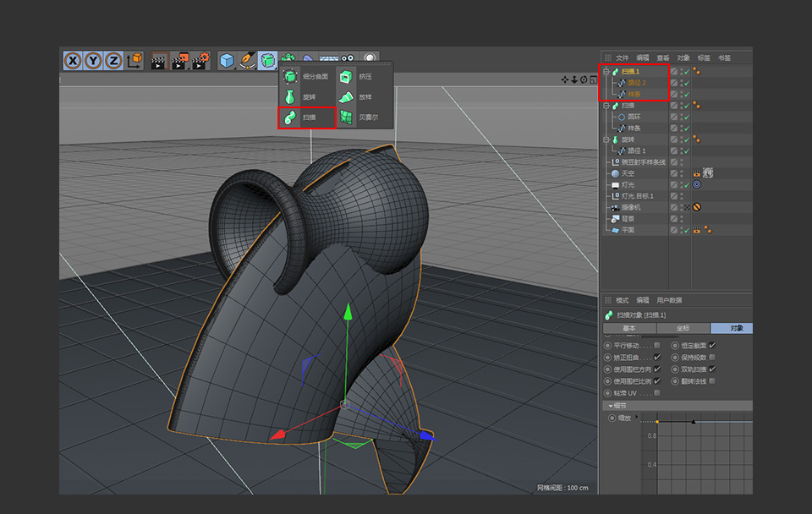
Task: Expand the 缩放 curve arrow
Action: click(x=636, y=417)
